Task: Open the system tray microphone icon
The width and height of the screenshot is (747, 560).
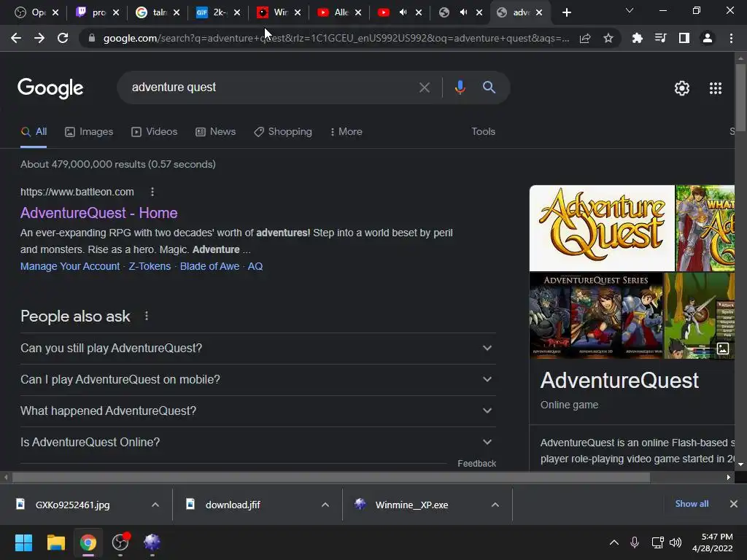Action: [x=635, y=542]
